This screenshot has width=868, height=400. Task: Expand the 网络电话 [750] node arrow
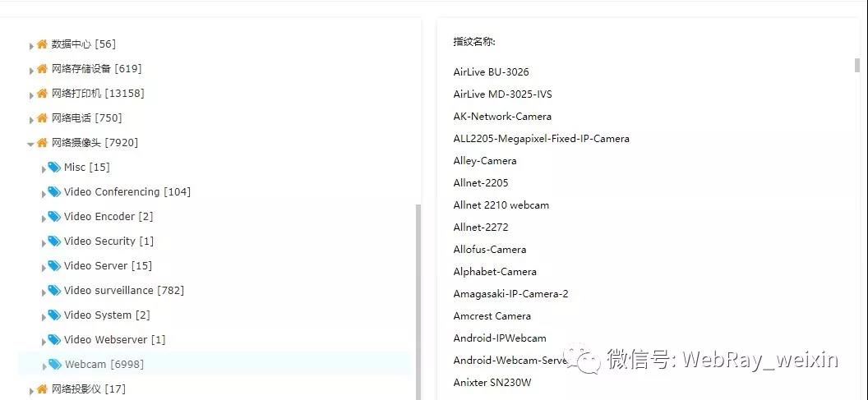tap(31, 120)
